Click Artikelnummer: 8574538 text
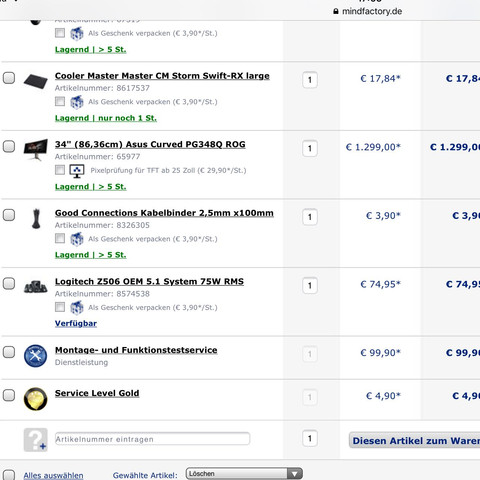Screen dimensions: 480x480 point(102,294)
